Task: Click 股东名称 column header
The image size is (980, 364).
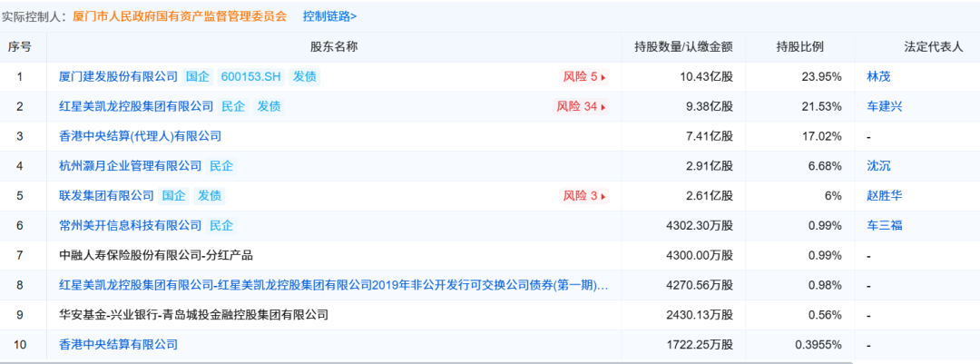Action: tap(334, 47)
